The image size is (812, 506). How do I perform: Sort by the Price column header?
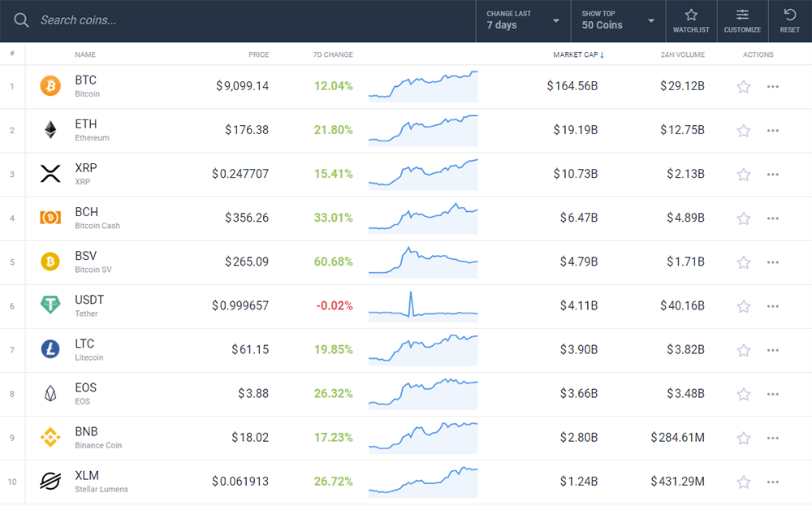(258, 54)
